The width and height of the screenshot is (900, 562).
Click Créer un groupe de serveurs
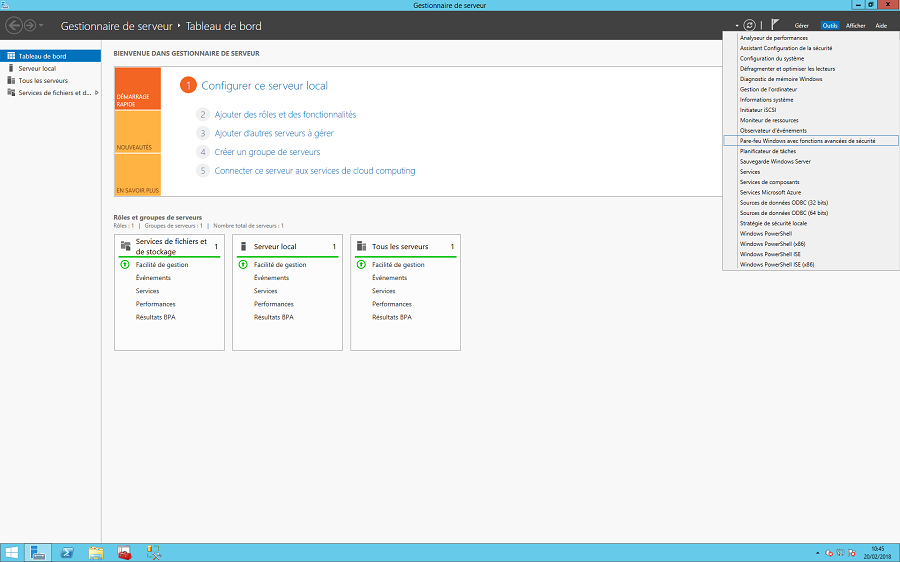267,152
